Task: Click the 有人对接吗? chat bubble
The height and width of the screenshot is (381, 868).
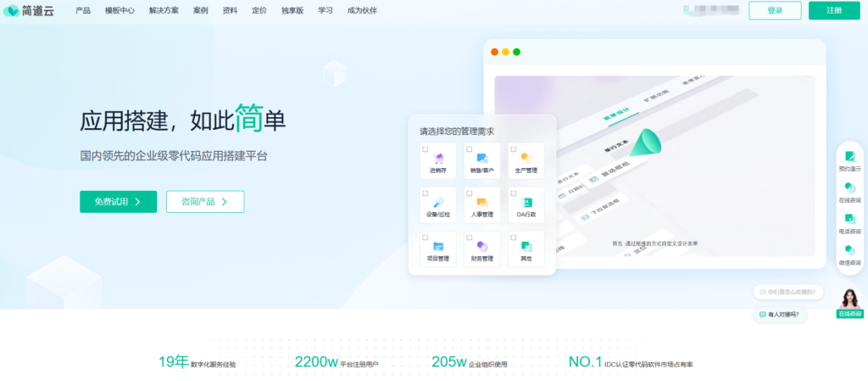Action: pos(780,315)
